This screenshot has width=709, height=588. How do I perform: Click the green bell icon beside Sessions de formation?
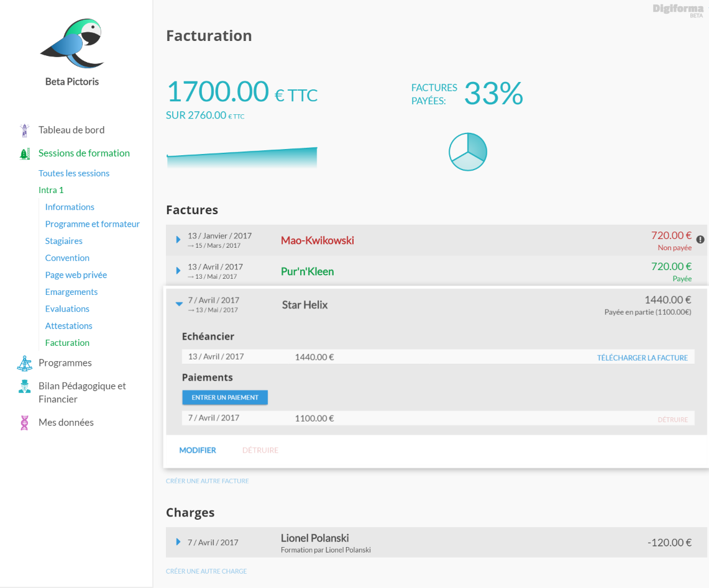pos(24,153)
